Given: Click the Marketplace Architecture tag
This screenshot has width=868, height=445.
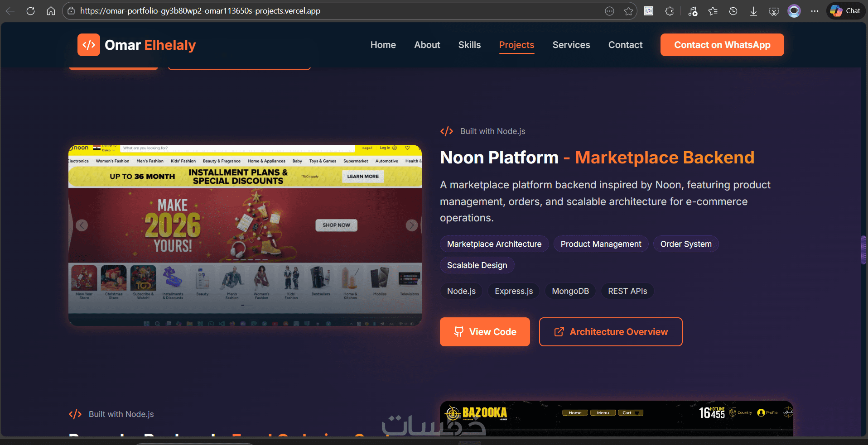Looking at the screenshot, I should tap(494, 244).
